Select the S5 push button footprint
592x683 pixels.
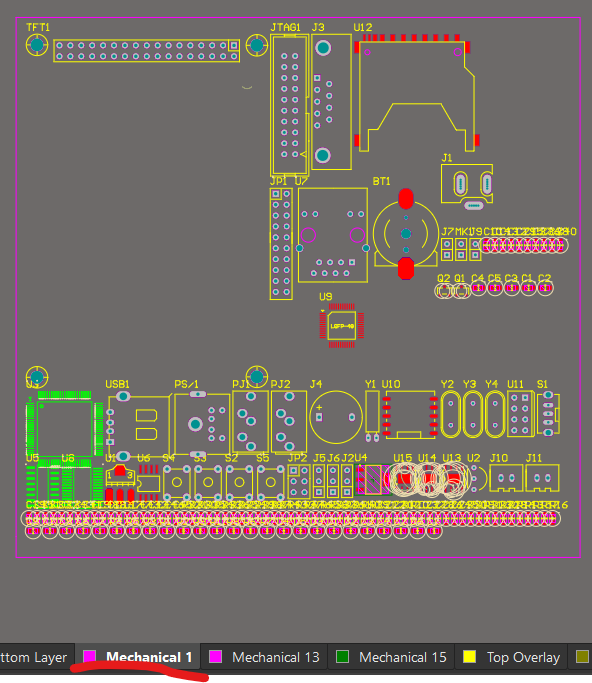click(271, 482)
